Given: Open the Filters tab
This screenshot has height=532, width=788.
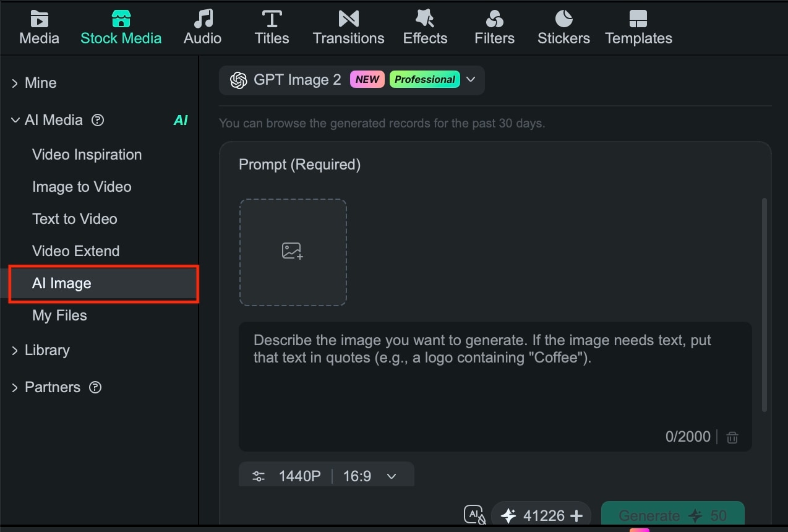Looking at the screenshot, I should 494,28.
